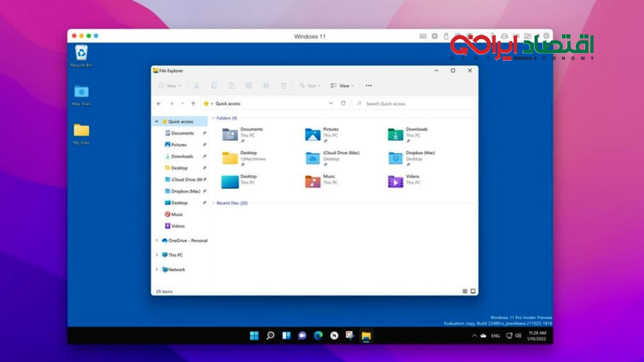Open Microsoft Edge from the taskbar
Screen dimensions: 644x362
(x=318, y=336)
